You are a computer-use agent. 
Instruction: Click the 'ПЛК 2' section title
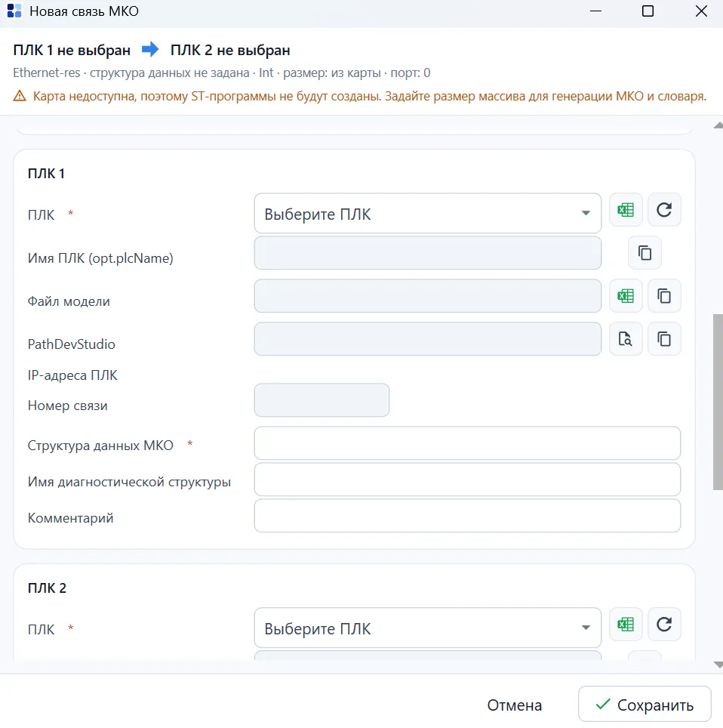tap(47, 588)
